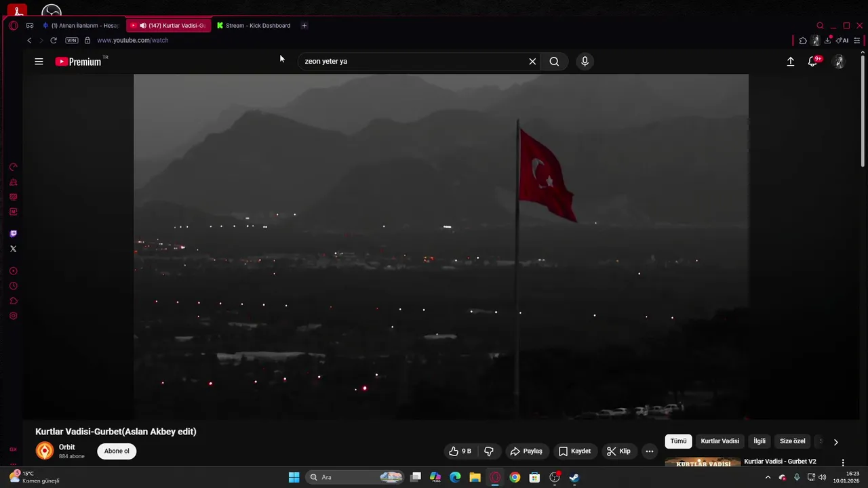This screenshot has height=488, width=868.
Task: Open the Opera extensions cube icon
Action: 803,41
